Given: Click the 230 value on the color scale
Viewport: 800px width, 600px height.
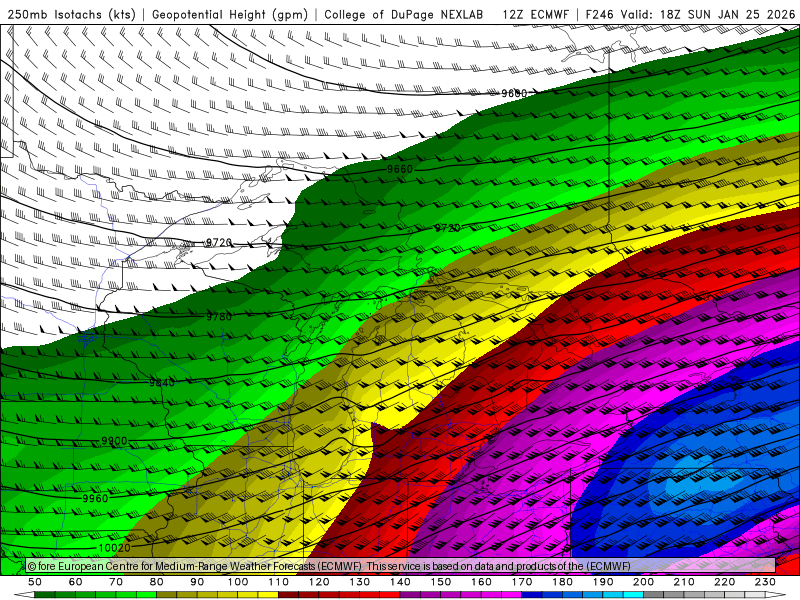Looking at the screenshot, I should [765, 582].
